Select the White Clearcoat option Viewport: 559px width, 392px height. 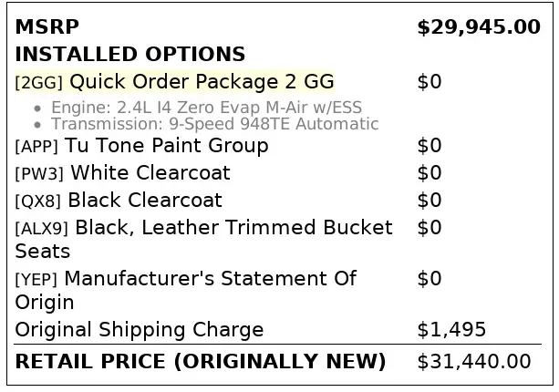point(150,173)
